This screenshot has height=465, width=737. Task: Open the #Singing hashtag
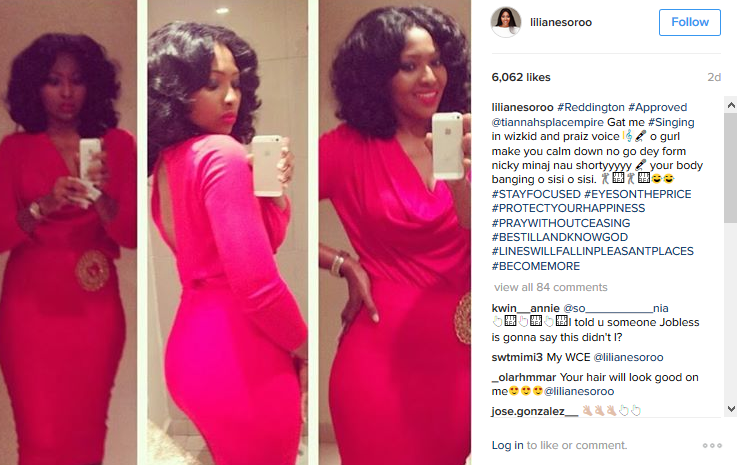[671, 122]
